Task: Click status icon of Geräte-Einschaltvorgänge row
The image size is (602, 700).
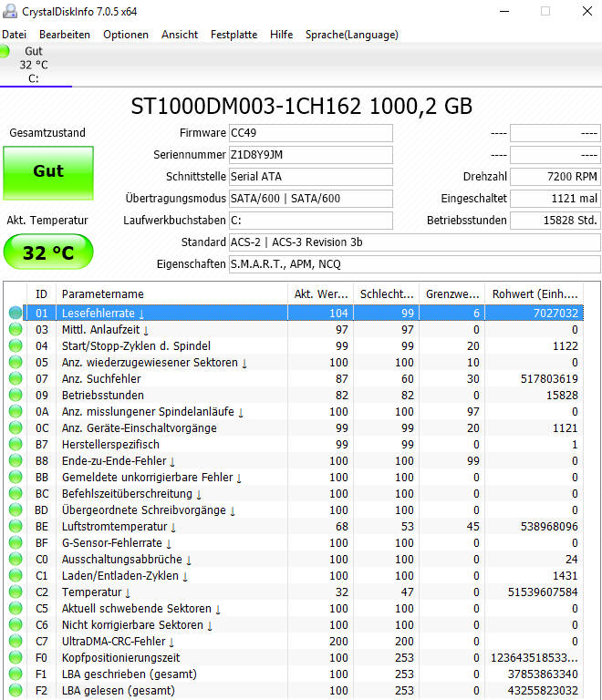Action: coord(16,427)
